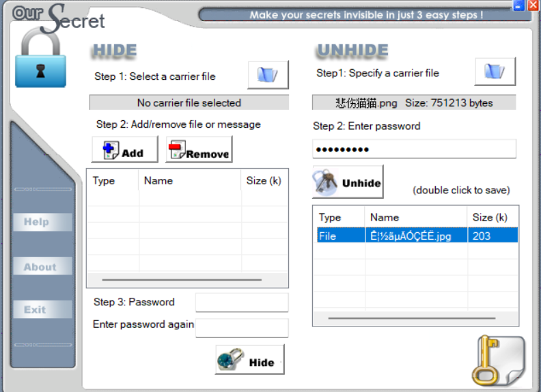Open the Help sidebar item
The image size is (541, 392).
pos(43,222)
